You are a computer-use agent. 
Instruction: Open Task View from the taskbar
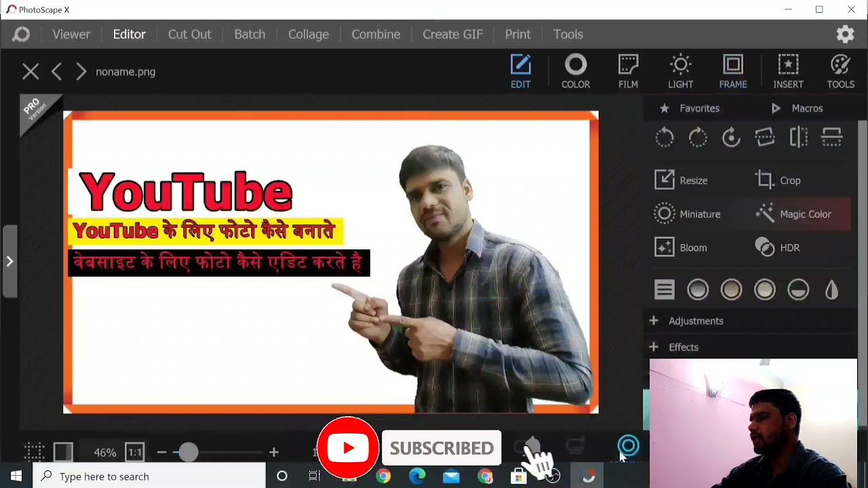click(x=315, y=476)
